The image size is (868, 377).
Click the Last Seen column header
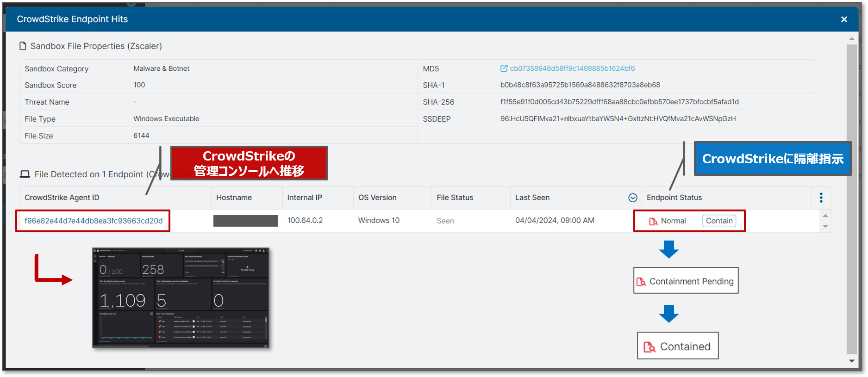532,198
